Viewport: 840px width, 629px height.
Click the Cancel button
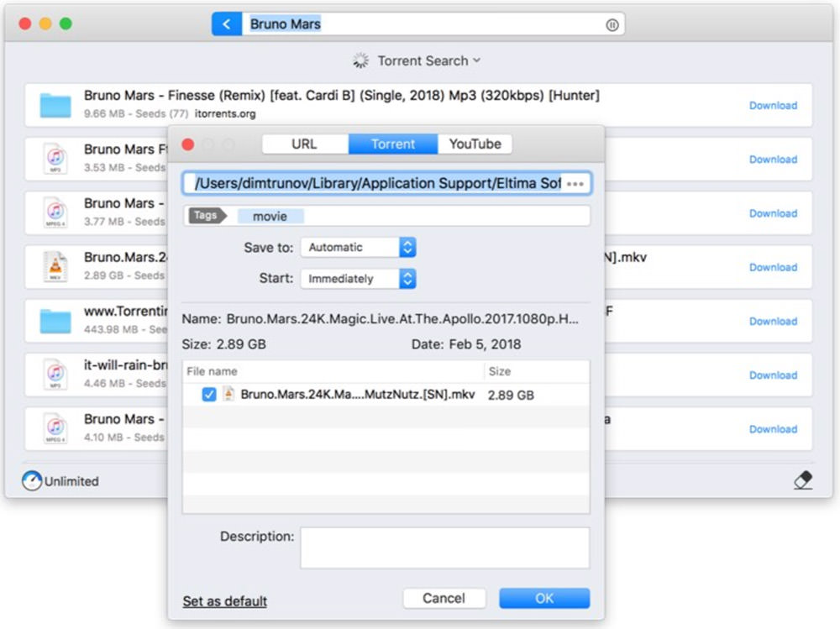(x=444, y=598)
